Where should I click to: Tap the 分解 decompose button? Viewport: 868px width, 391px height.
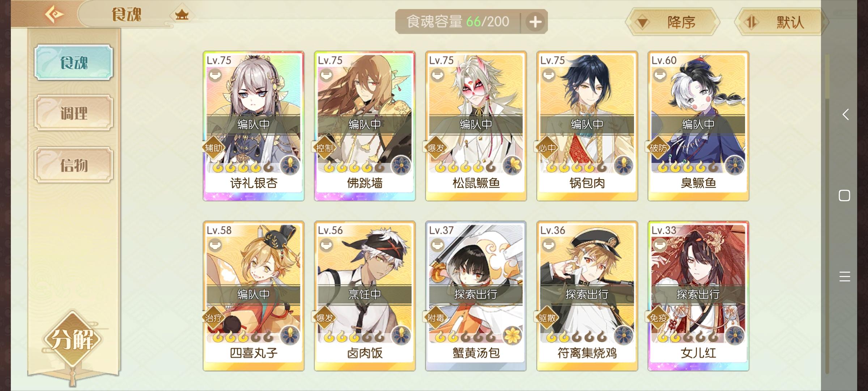tap(72, 340)
